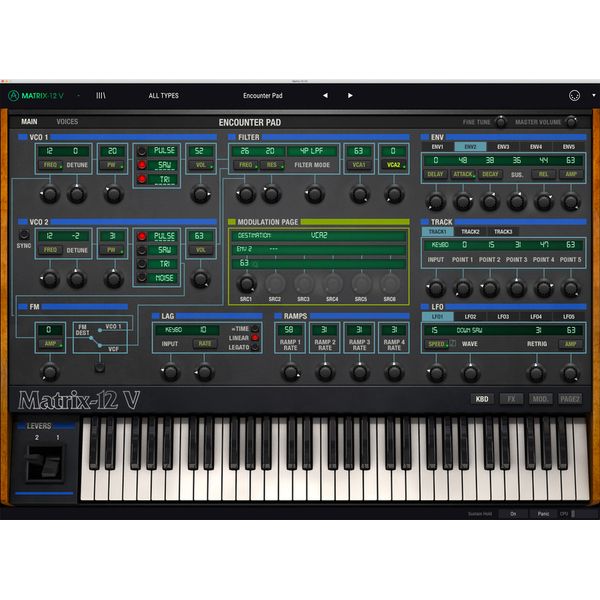This screenshot has height=600, width=600.
Task: Open the preset browser library icon
Action: (101, 96)
